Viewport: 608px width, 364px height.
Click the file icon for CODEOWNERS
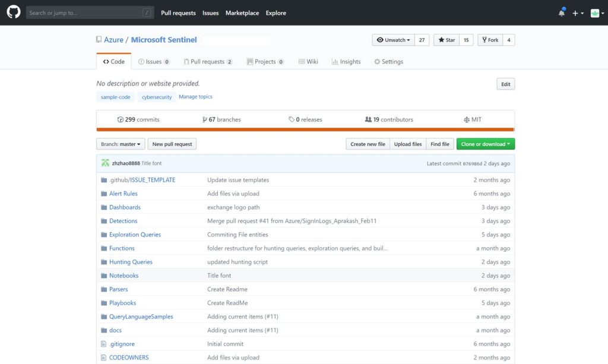tap(103, 357)
